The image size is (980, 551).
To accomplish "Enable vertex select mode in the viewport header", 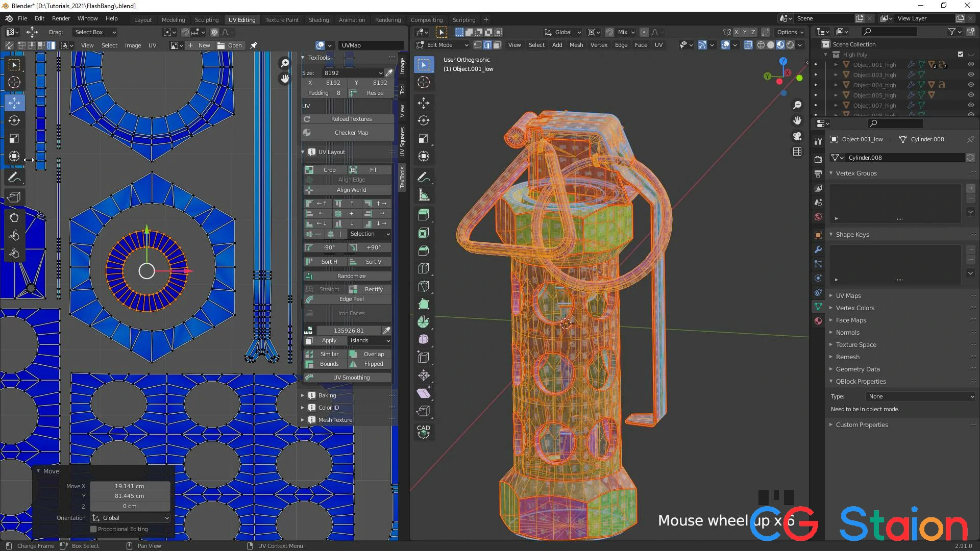I will 477,45.
